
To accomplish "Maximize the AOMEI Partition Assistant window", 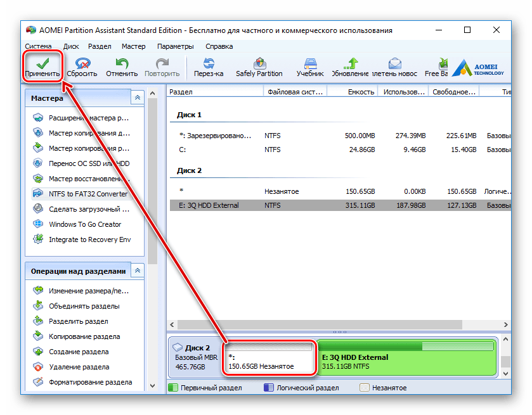I will tap(467, 30).
